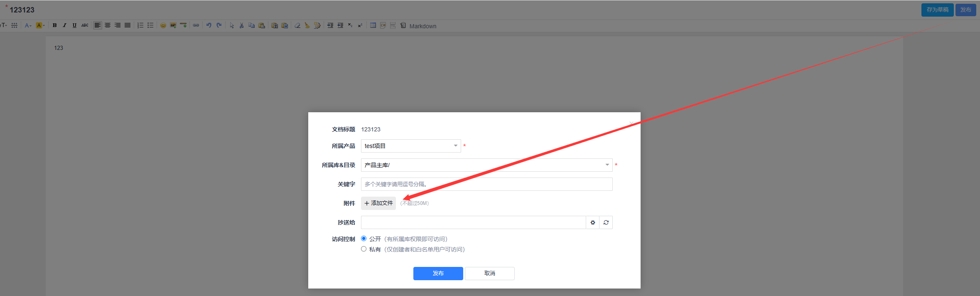
Task: Open the emoticon smiley picker
Action: 163,25
